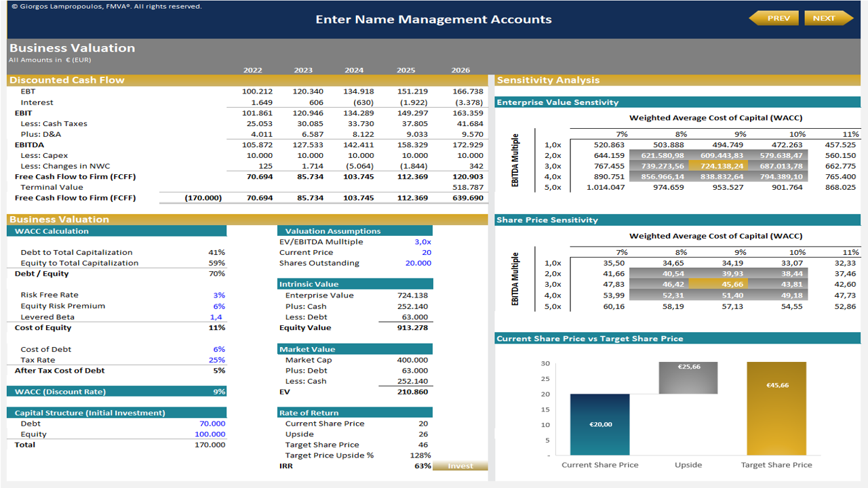Click the 794.389,10 enterprise value cell

tap(777, 177)
